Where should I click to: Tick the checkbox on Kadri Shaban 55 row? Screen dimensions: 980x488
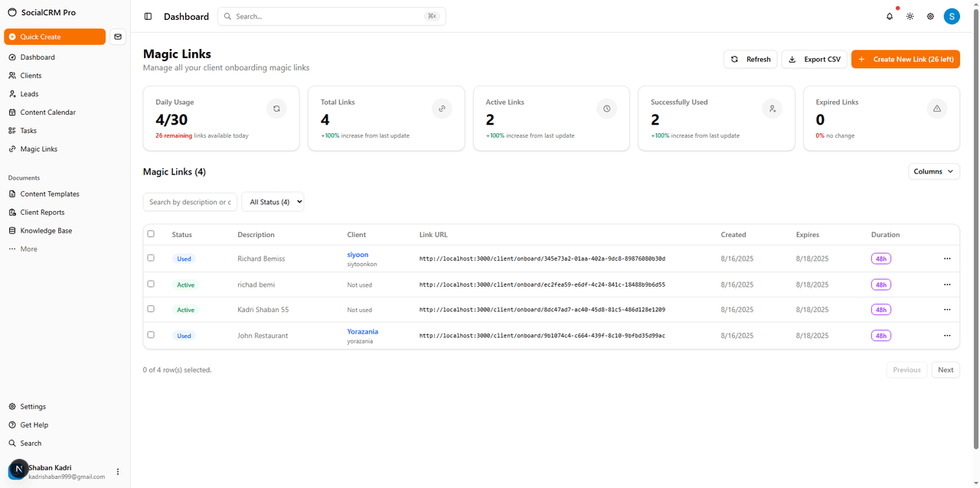click(151, 309)
